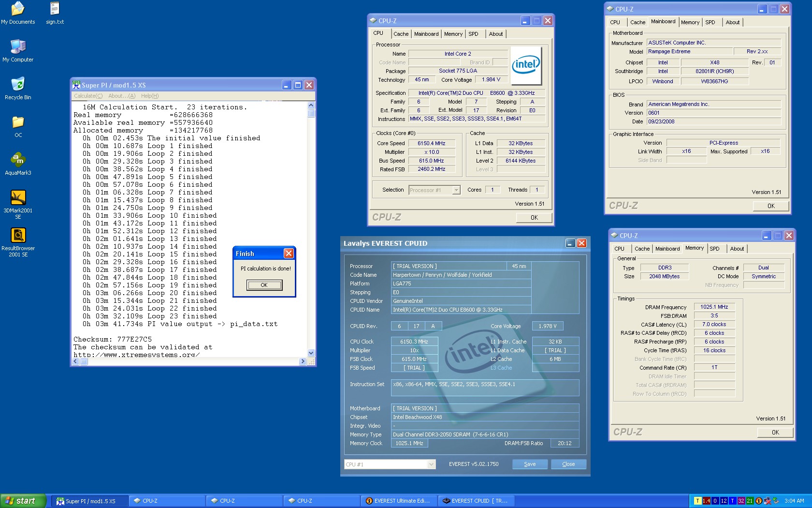812x508 pixels.
Task: Click DRAM Frequency 1025.1 MHz value
Action: pos(714,307)
